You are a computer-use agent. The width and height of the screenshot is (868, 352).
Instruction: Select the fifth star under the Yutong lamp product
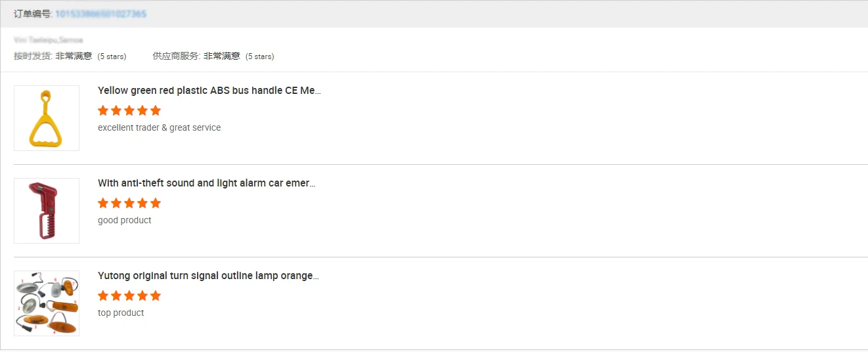tap(156, 296)
